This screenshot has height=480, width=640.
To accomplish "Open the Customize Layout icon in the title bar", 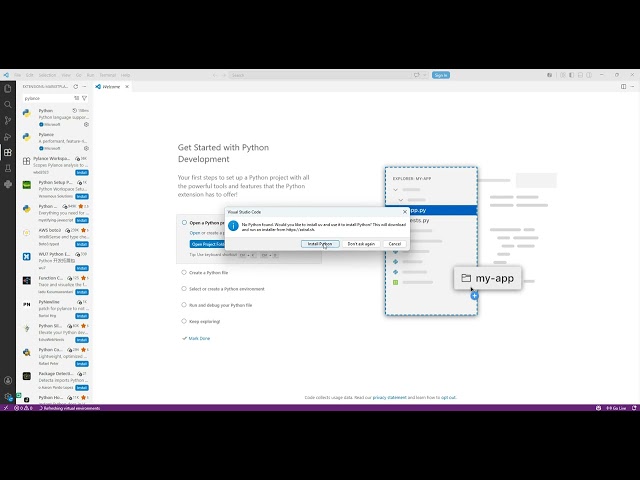I will pyautogui.click(x=562, y=75).
